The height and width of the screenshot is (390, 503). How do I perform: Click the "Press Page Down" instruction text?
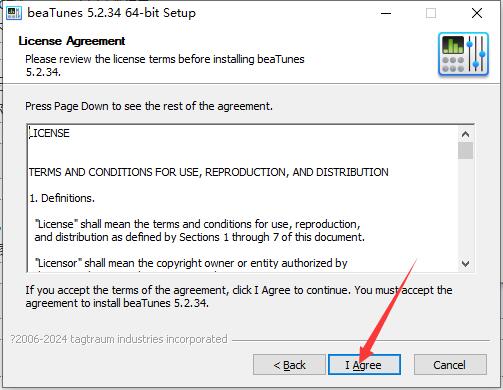(x=149, y=106)
